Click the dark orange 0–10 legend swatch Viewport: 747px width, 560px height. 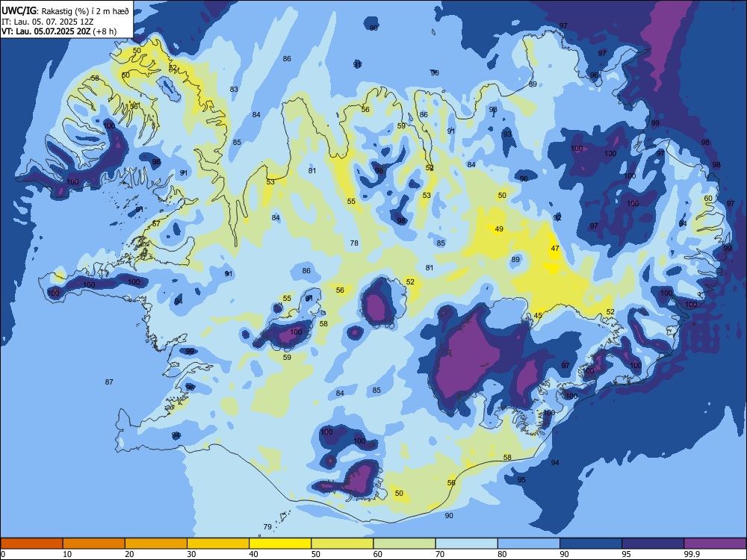click(x=32, y=544)
